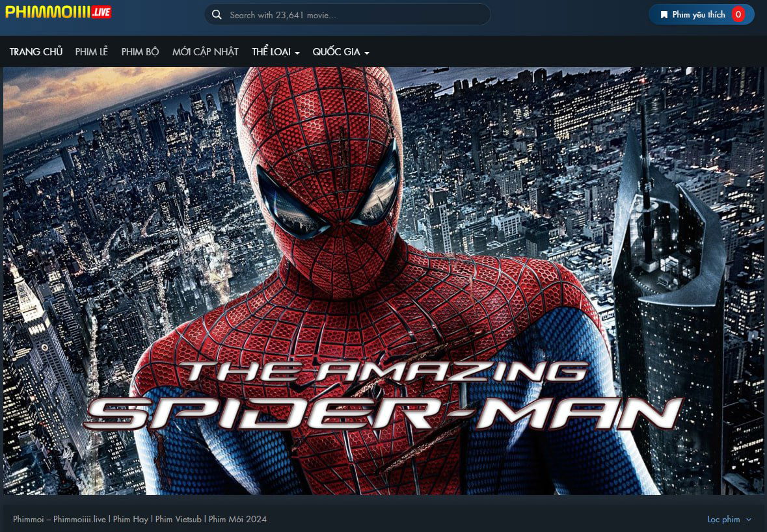
Task: Open the Amazing Spider-Man banner image
Action: pos(384,281)
